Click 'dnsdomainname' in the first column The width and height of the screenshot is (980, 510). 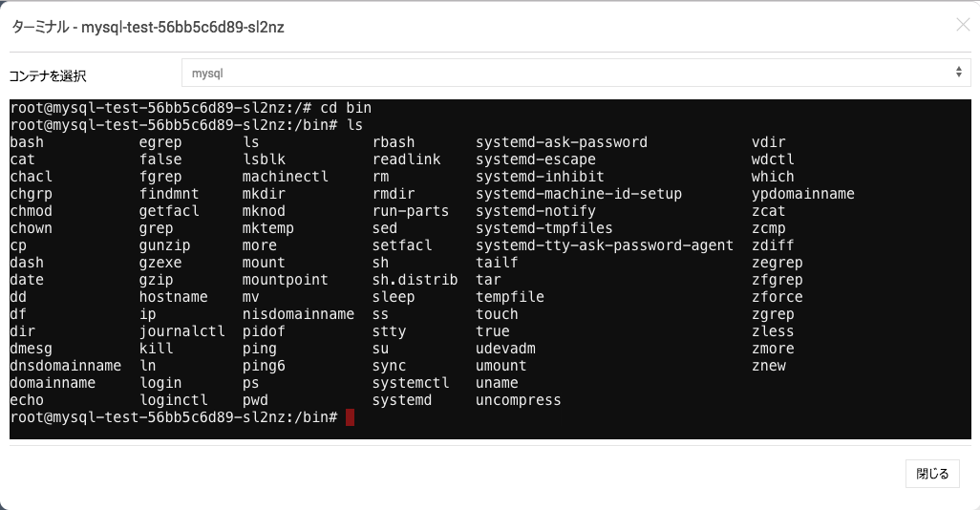66,366
